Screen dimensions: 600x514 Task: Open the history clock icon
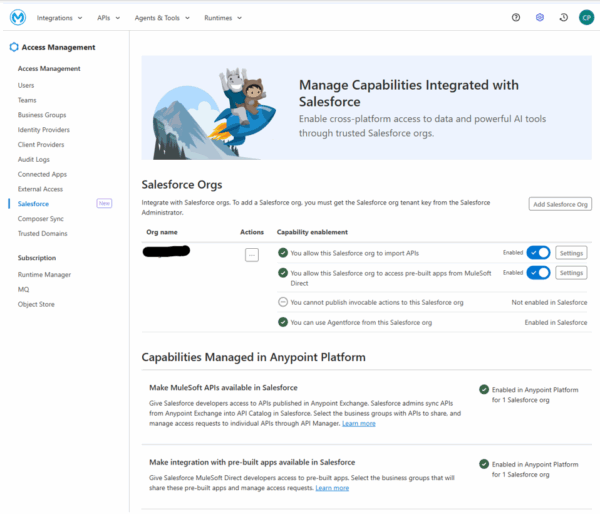(563, 17)
